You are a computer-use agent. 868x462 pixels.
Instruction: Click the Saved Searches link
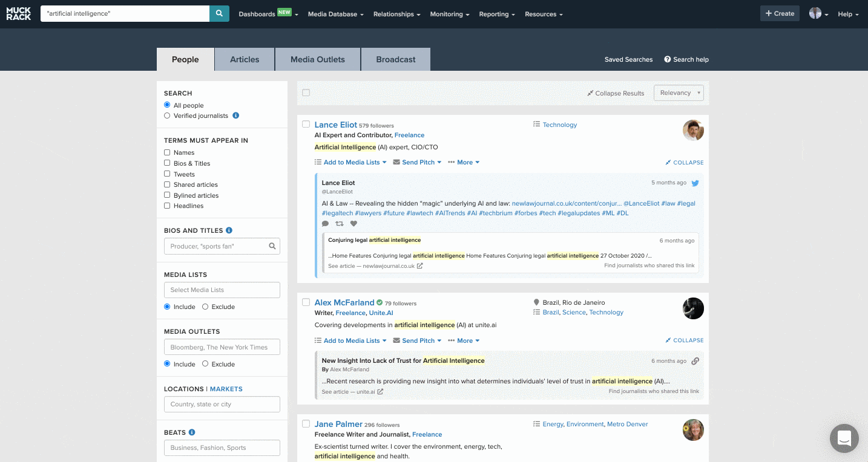[x=628, y=59]
